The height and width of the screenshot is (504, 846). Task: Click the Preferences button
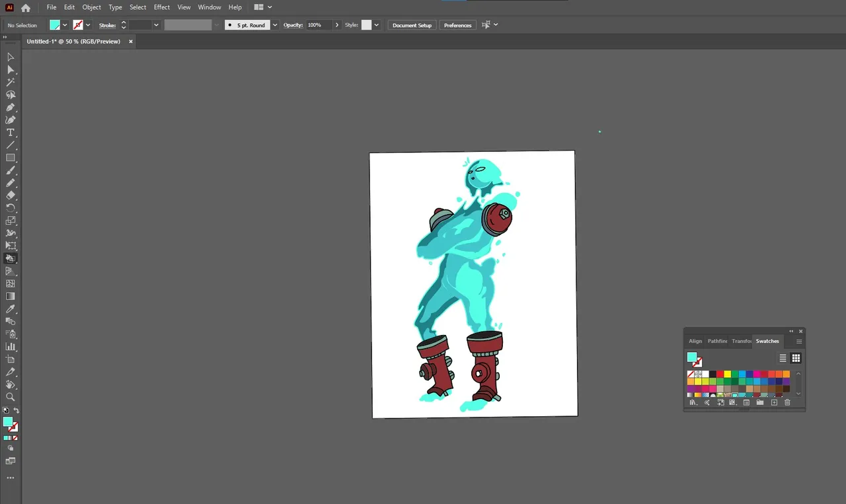point(457,25)
